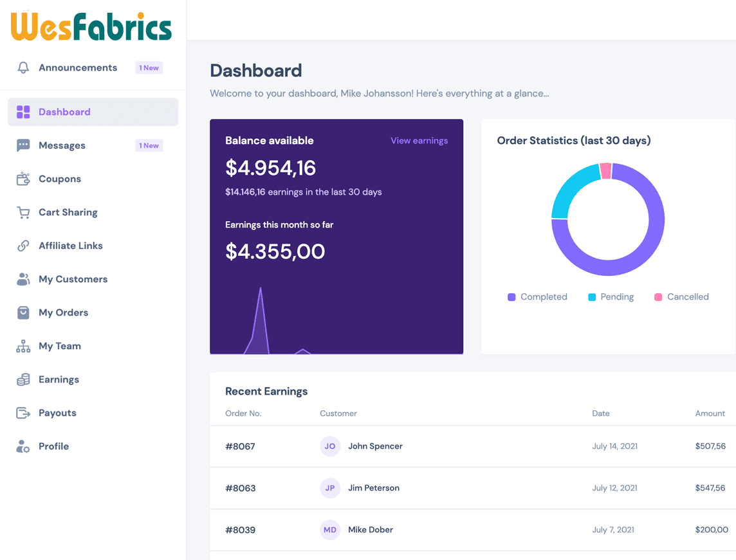Open Cart Sharing page
This screenshot has width=736, height=560.
(93, 212)
